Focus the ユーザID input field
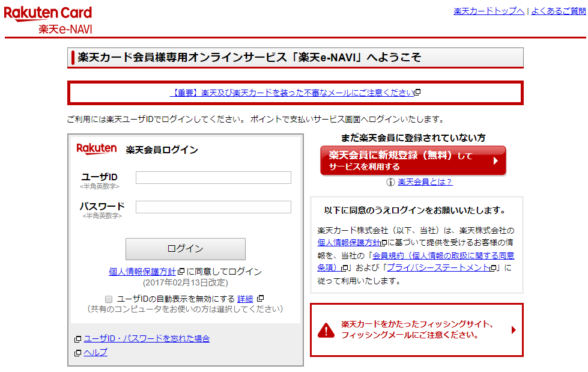Image resolution: width=588 pixels, height=372 pixels. coord(213,177)
